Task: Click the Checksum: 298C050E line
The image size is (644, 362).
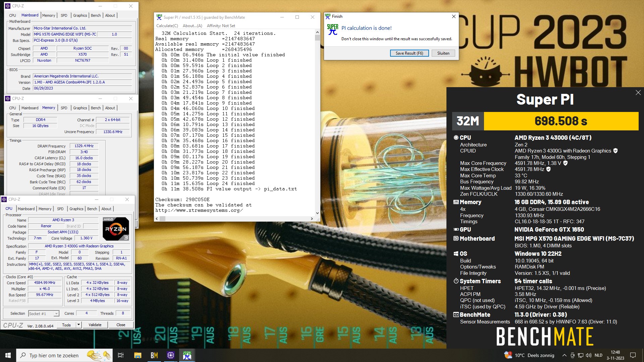Action: 182,199
